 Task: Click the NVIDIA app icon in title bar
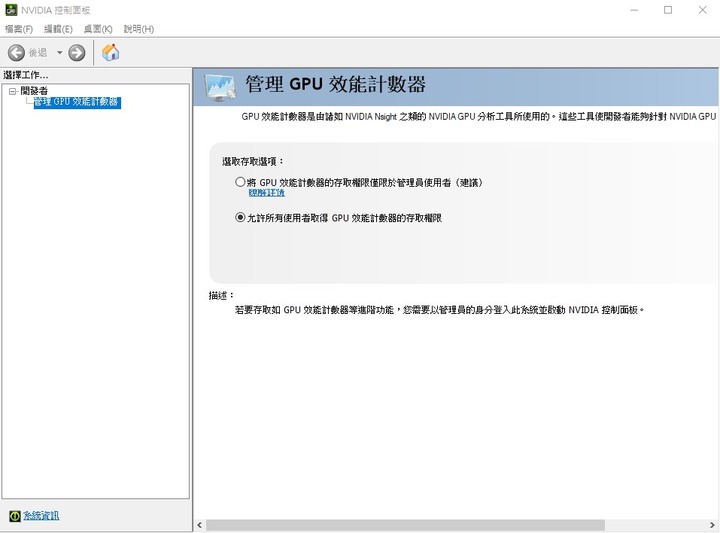[x=11, y=10]
